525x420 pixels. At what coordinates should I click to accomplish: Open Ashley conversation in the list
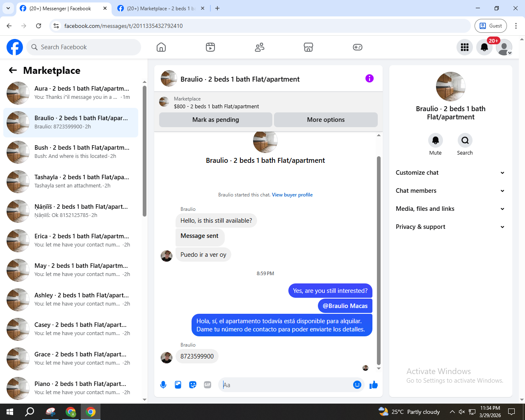click(71, 300)
